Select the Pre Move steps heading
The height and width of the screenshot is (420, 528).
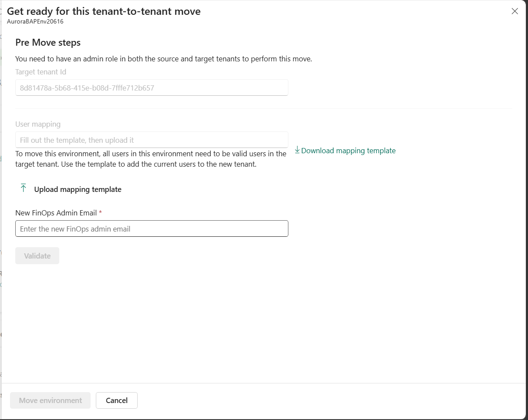point(48,43)
